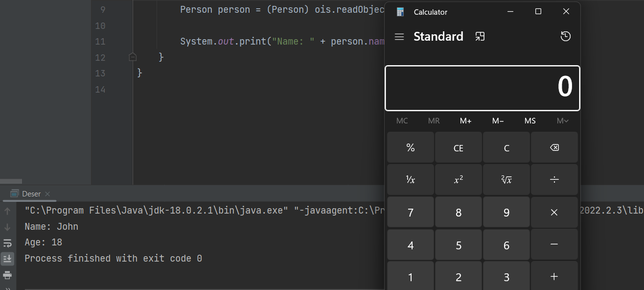644x290 pixels.
Task: Expand hidden run toolbar options
Action: 7,287
